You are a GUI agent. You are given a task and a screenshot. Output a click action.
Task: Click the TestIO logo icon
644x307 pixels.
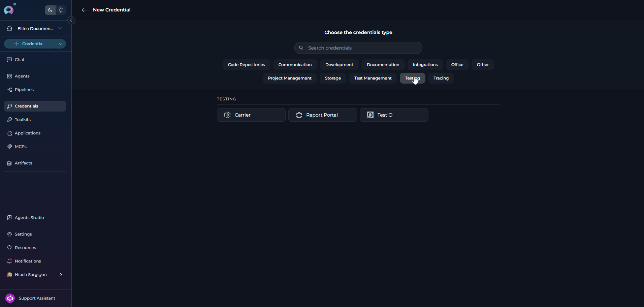[370, 115]
